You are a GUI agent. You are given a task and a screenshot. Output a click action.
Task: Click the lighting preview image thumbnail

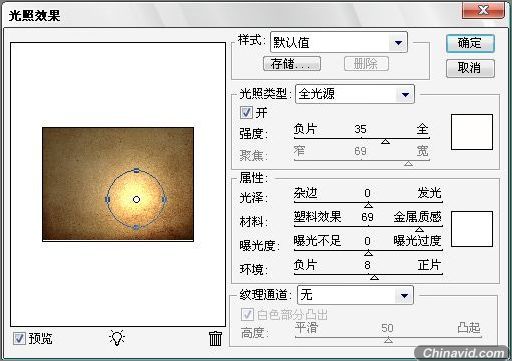point(118,184)
